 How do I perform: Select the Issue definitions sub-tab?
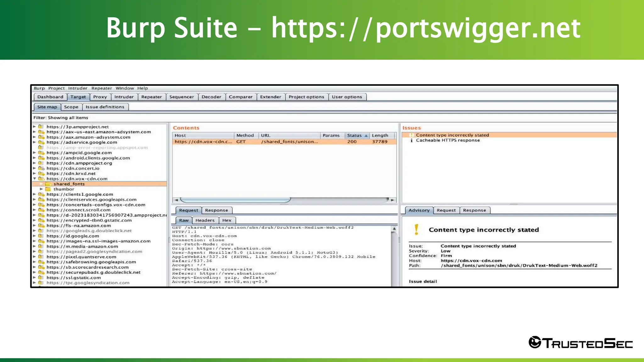click(x=105, y=107)
